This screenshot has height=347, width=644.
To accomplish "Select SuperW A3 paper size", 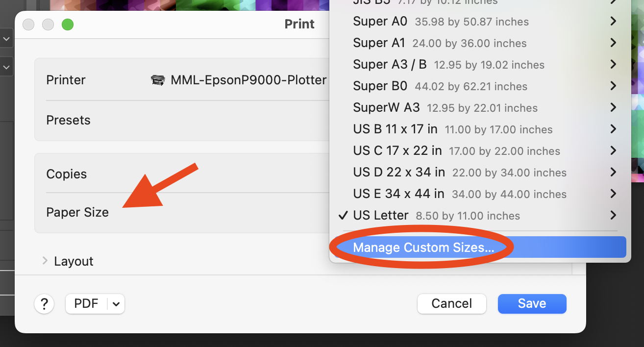I will coord(386,108).
